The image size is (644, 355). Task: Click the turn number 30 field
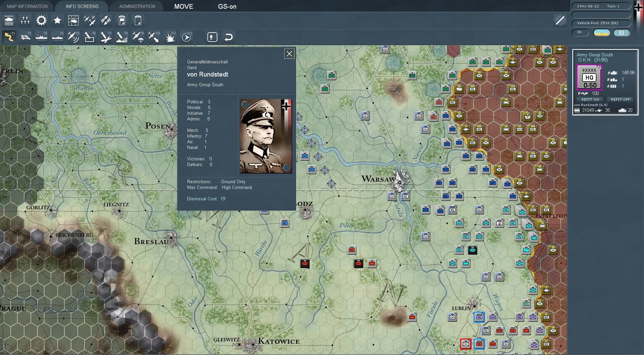[x=580, y=33]
